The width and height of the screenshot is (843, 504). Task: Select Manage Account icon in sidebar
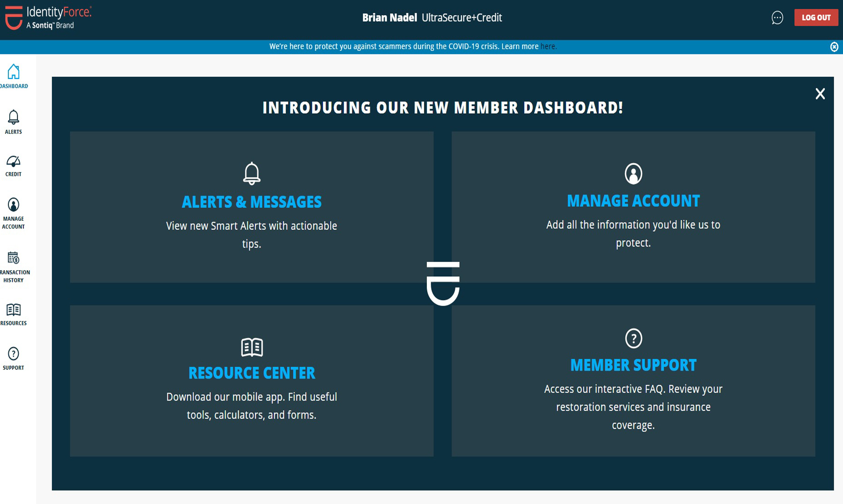point(14,205)
